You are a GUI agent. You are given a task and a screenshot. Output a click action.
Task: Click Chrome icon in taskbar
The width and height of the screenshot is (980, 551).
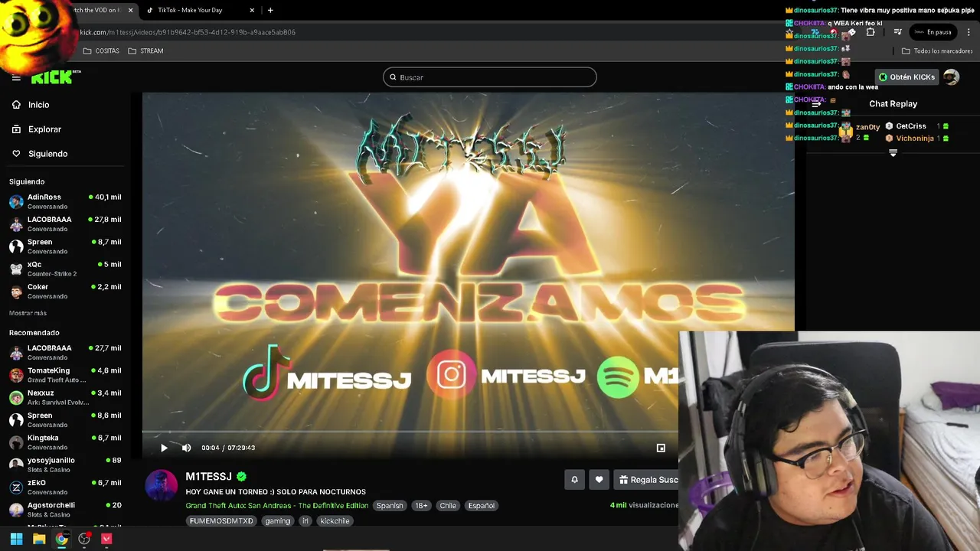point(61,539)
